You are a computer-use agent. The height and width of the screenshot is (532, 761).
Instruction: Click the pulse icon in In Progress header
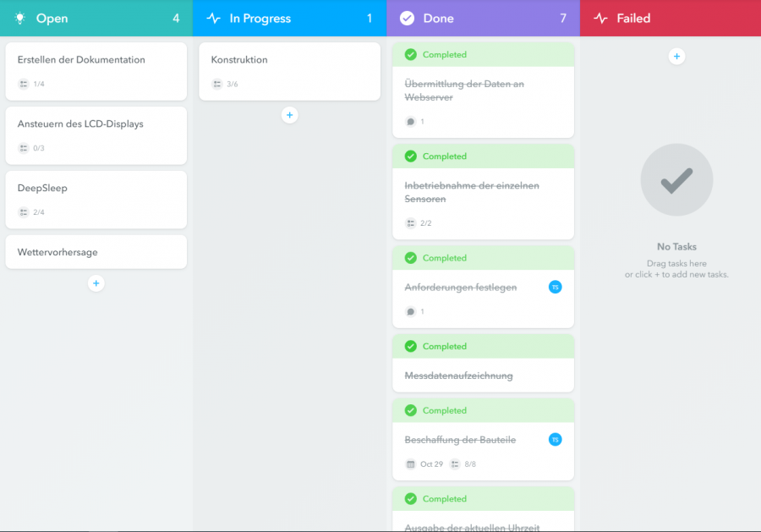click(x=214, y=19)
